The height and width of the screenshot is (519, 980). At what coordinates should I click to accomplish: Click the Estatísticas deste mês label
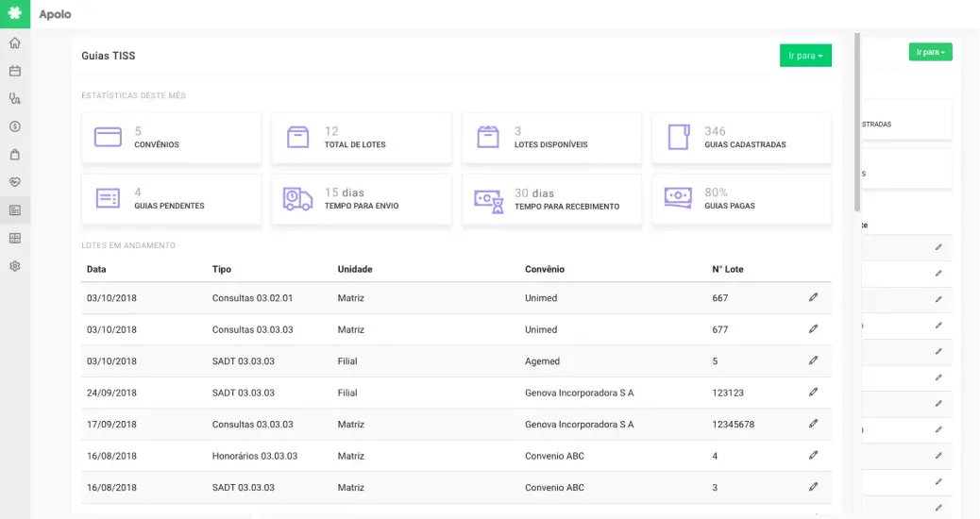point(133,95)
